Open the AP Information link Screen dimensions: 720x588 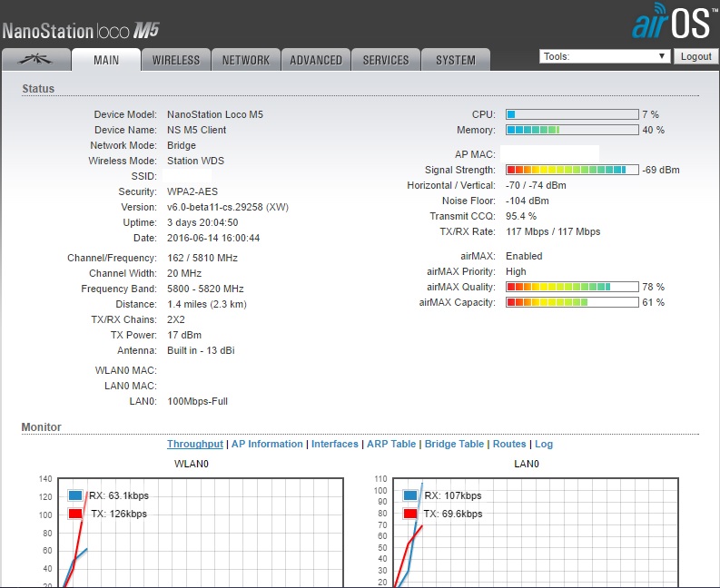[x=267, y=444]
